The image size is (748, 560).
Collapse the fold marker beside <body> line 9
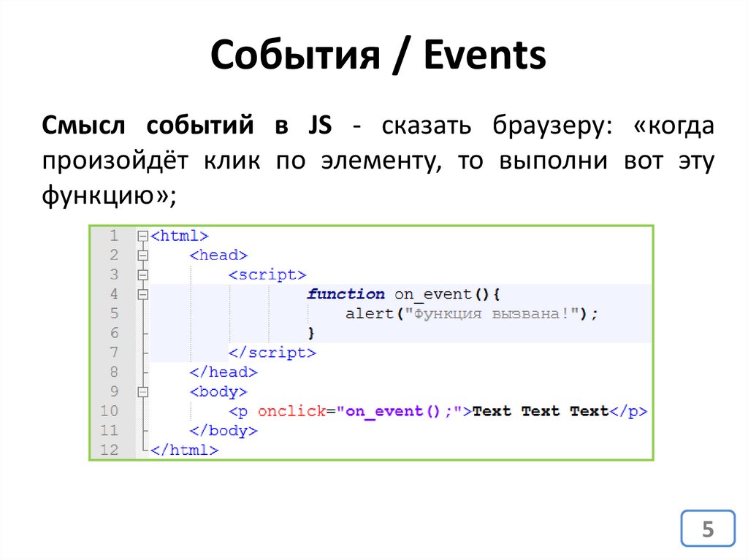point(142,392)
